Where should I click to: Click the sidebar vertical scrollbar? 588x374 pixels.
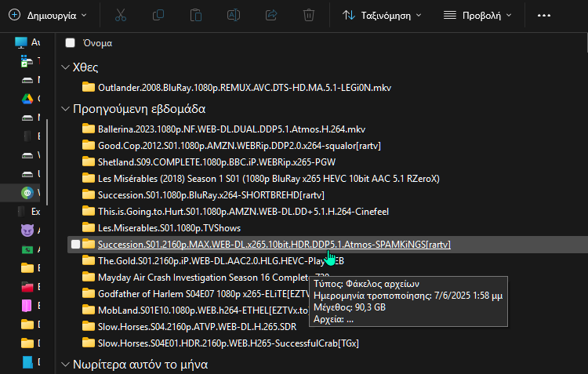pos(47,162)
